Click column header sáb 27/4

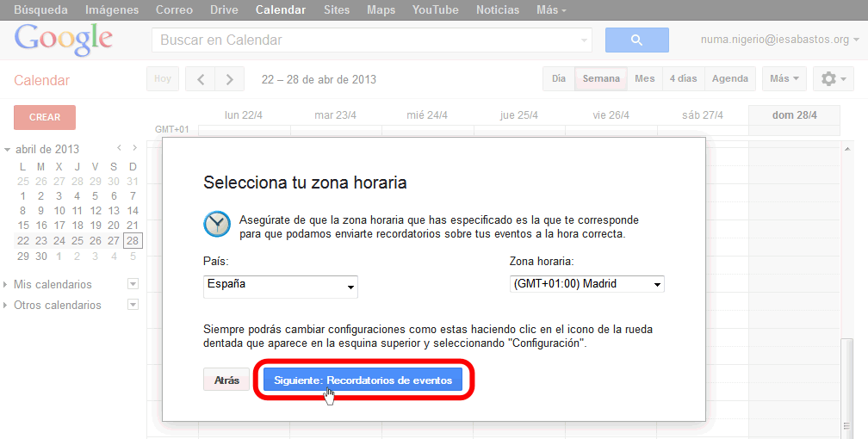703,115
